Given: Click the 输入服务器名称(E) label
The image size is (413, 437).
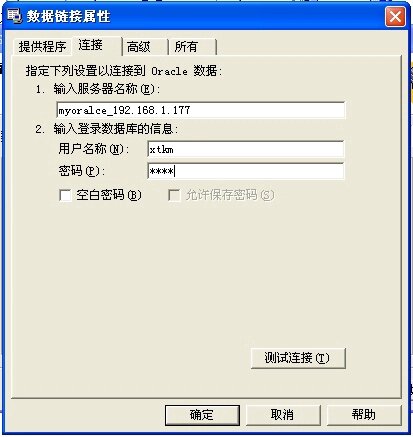Looking at the screenshot, I should (x=107, y=89).
